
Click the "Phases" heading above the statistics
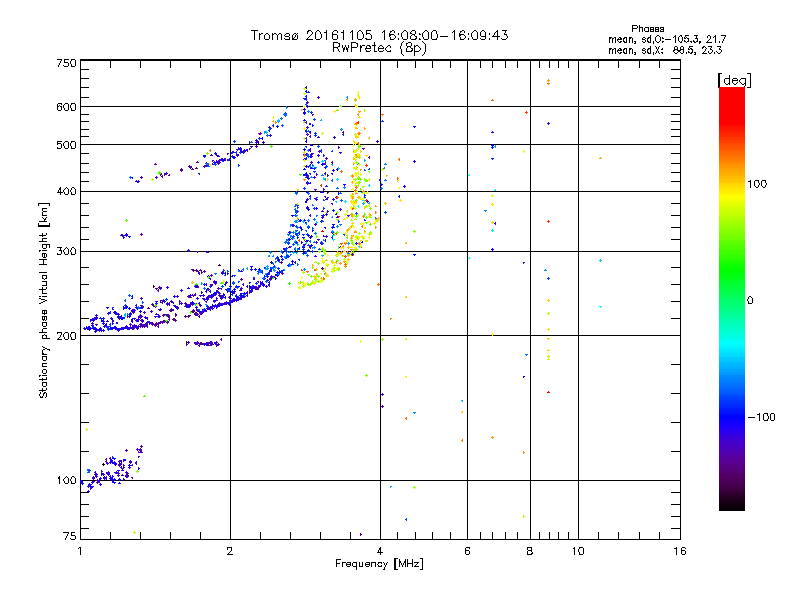[x=647, y=29]
